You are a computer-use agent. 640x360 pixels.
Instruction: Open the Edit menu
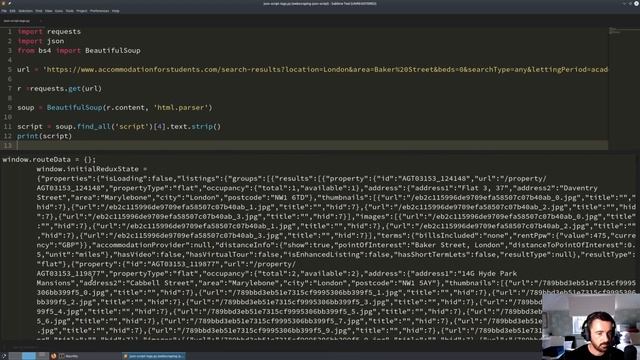click(x=13, y=11)
